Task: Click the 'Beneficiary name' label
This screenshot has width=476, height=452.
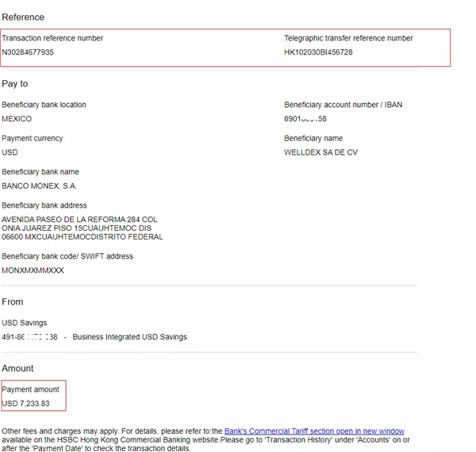Action: point(313,138)
